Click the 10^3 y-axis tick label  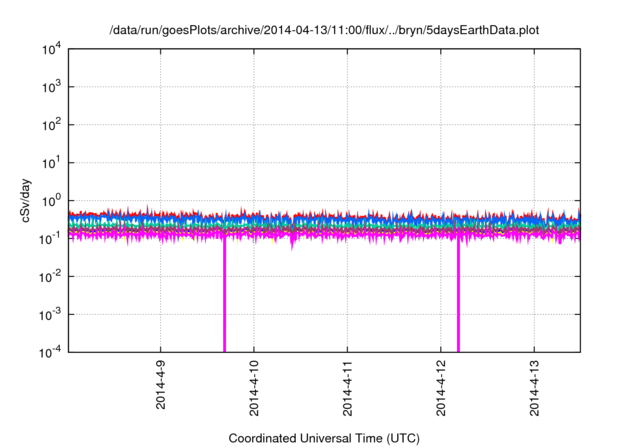pyautogui.click(x=51, y=87)
